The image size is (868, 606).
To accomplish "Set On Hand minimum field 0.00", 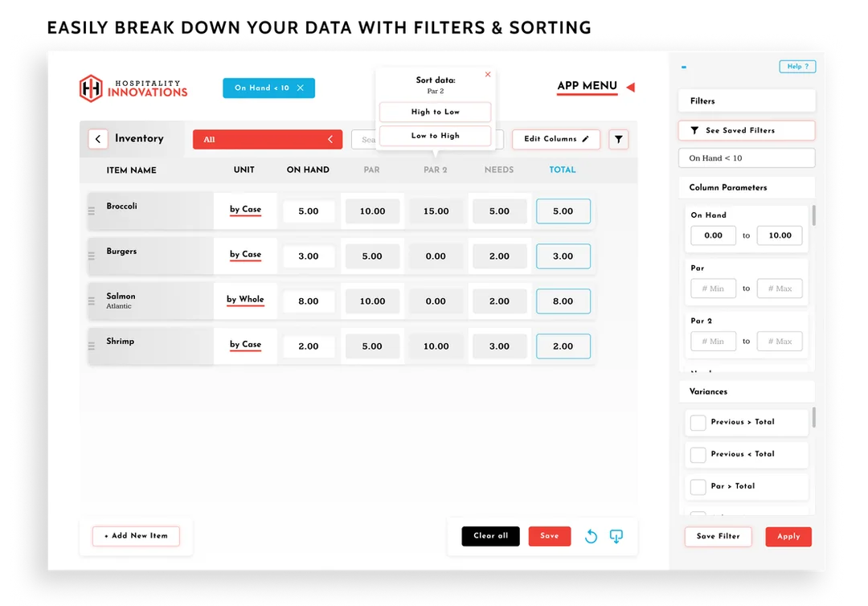I will [x=713, y=235].
